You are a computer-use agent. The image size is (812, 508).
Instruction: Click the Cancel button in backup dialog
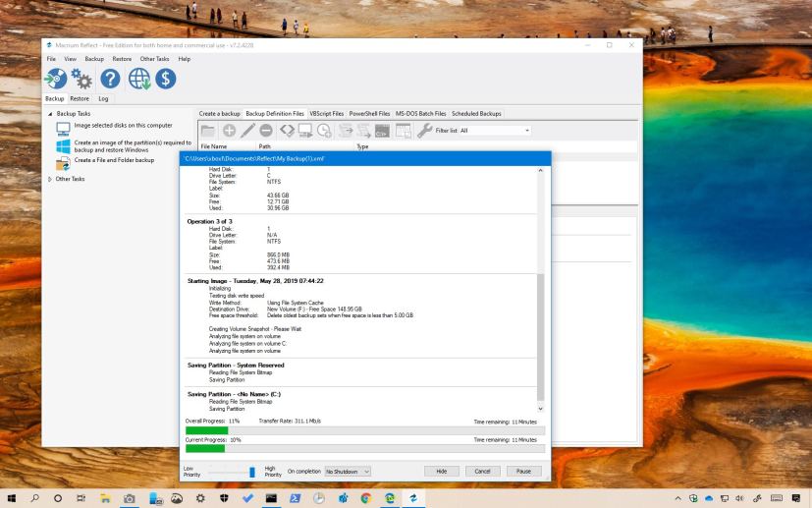[x=482, y=472]
